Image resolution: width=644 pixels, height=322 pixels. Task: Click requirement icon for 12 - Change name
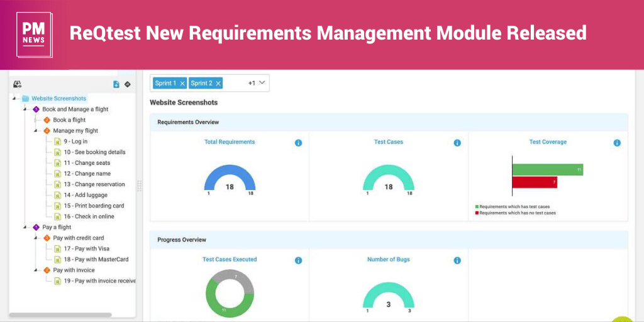pyautogui.click(x=57, y=174)
